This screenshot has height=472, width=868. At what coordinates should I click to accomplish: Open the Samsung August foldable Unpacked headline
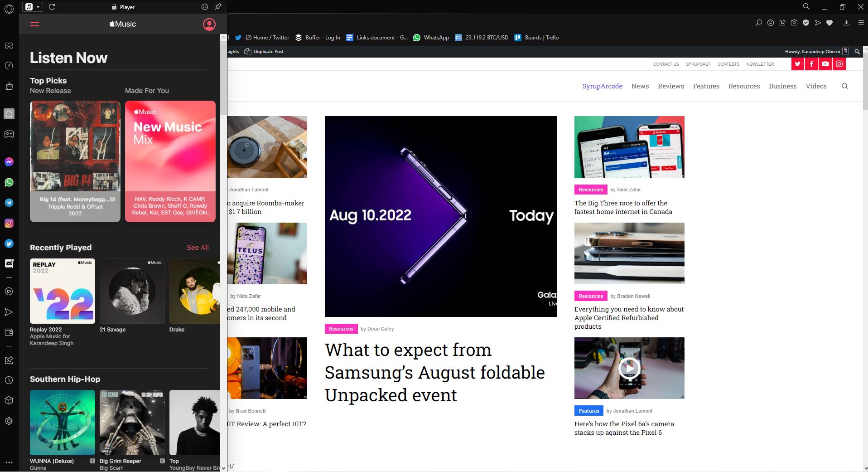point(434,372)
